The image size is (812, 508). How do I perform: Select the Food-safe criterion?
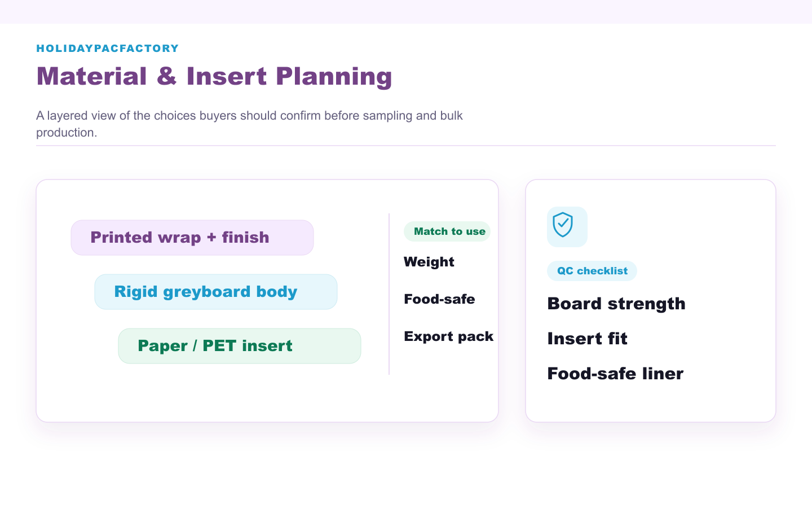439,299
